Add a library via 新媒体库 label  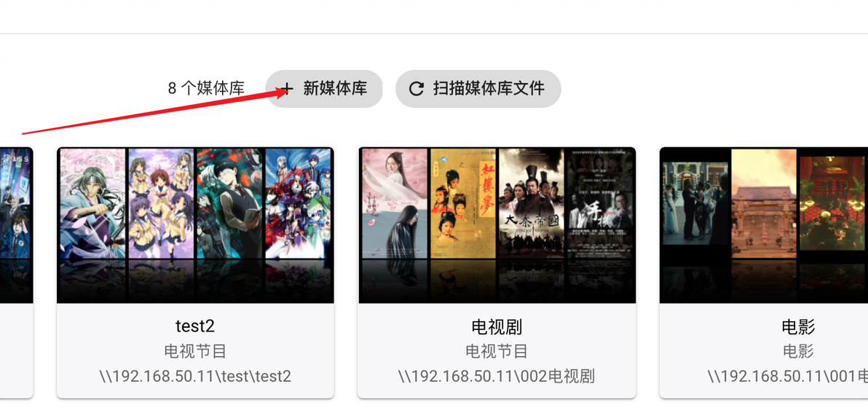335,88
